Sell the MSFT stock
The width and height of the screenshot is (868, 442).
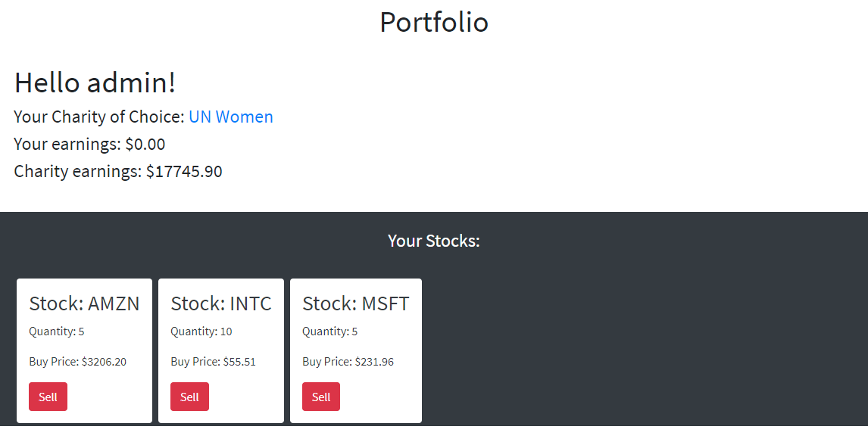(321, 397)
